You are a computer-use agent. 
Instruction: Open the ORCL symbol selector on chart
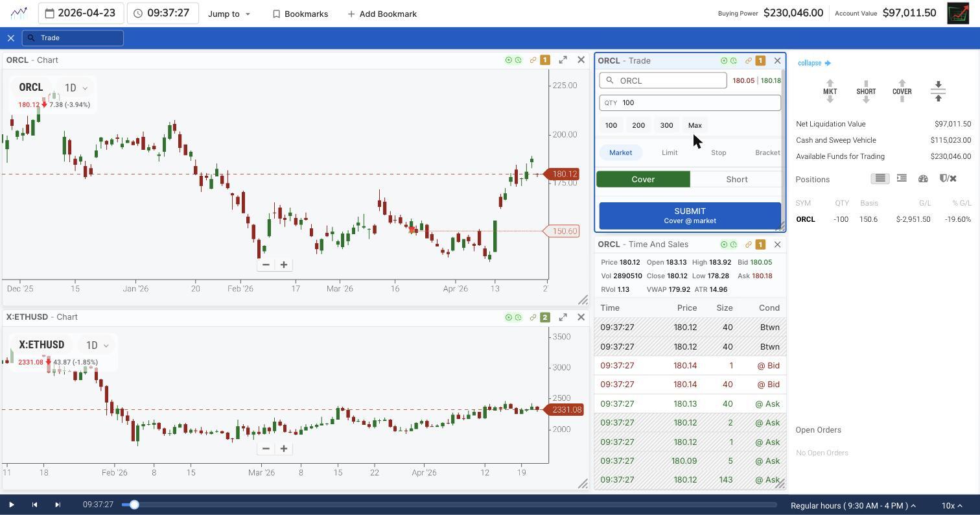point(31,88)
